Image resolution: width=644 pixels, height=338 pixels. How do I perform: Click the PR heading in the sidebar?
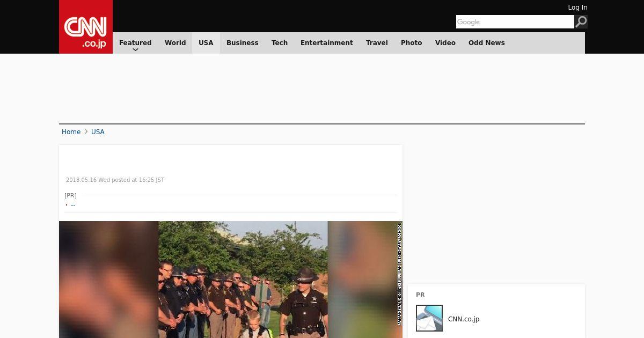coord(420,295)
